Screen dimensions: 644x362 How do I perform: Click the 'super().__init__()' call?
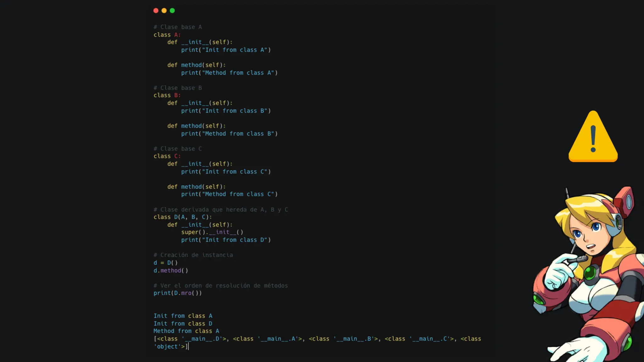(x=212, y=232)
